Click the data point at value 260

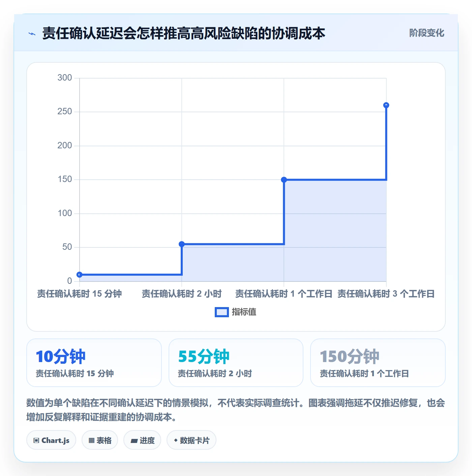(386, 105)
